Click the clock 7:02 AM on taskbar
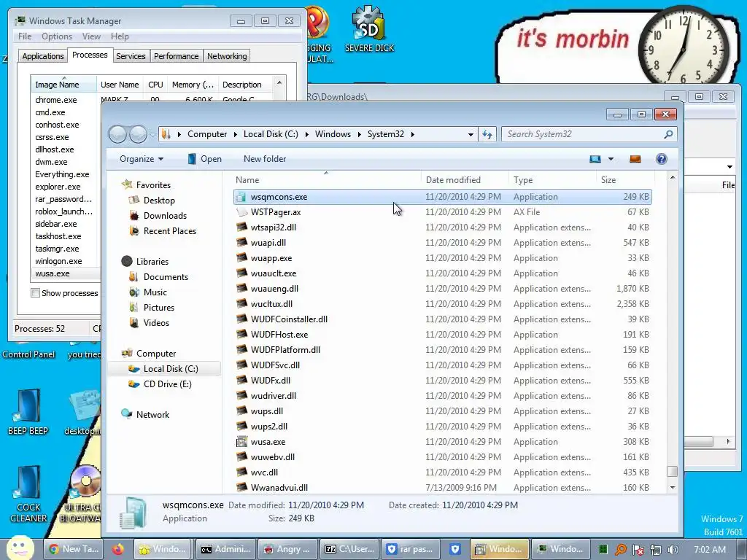Viewport: 747px width, 560px height. (x=709, y=550)
